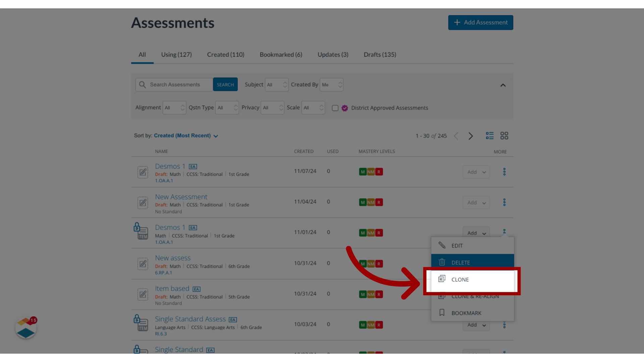Click the draft edit icon for New Assessment

pyautogui.click(x=143, y=203)
